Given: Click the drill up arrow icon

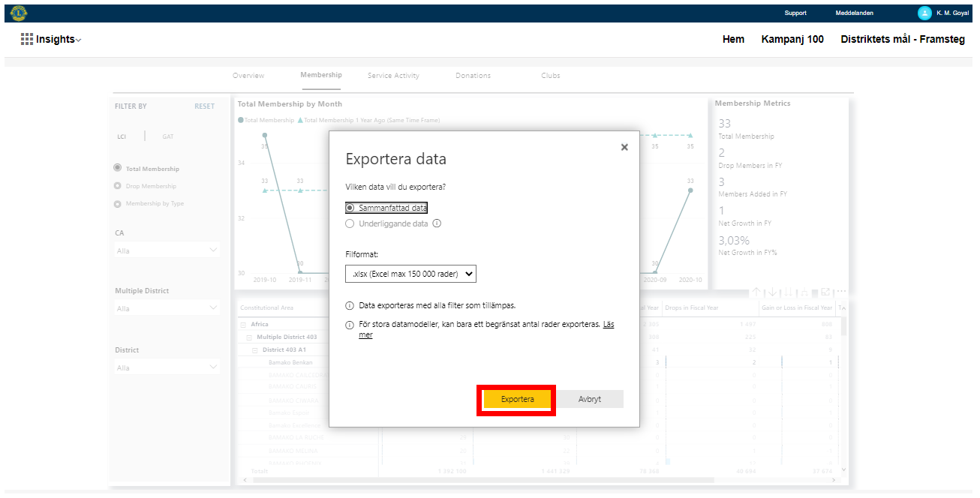Looking at the screenshot, I should (x=756, y=292).
